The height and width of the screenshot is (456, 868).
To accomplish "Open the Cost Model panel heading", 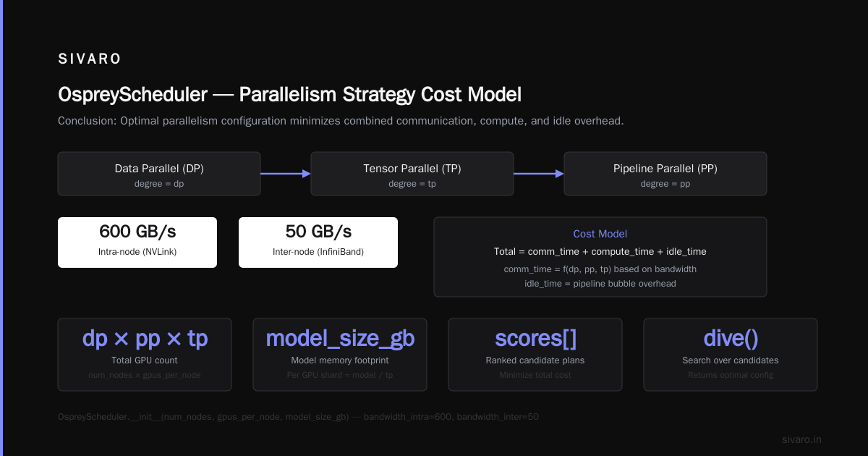I will 600,234.
